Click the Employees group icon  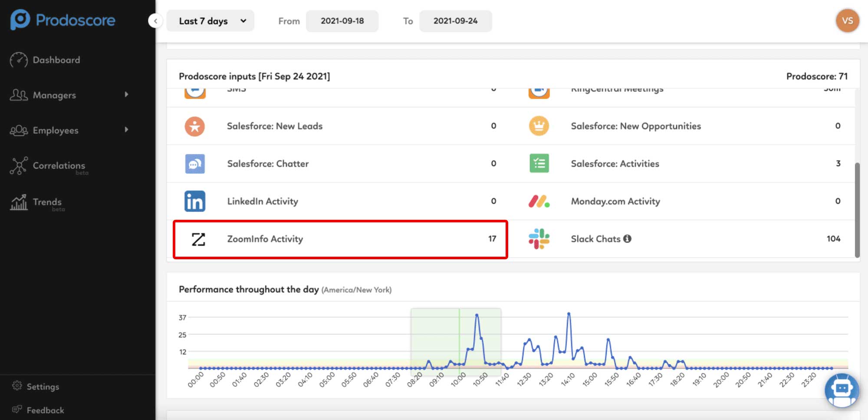pyautogui.click(x=19, y=130)
